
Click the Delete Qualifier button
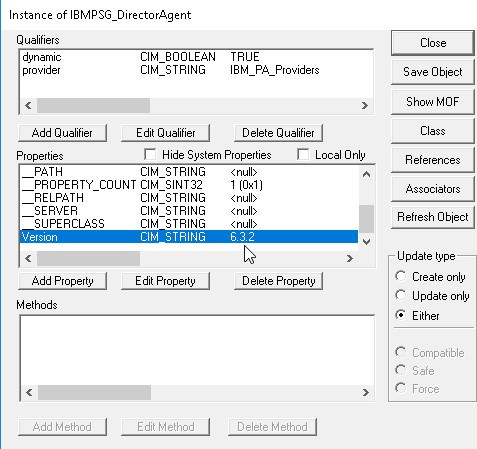(x=278, y=133)
